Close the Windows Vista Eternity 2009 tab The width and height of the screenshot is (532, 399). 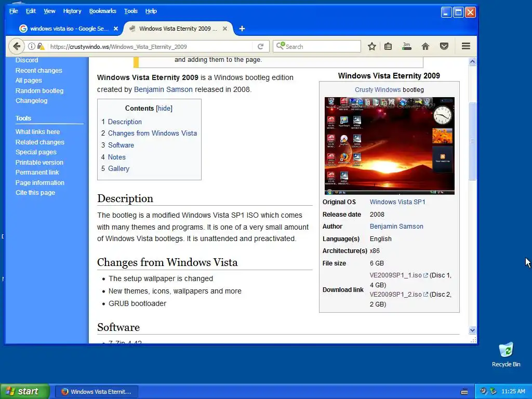(224, 29)
